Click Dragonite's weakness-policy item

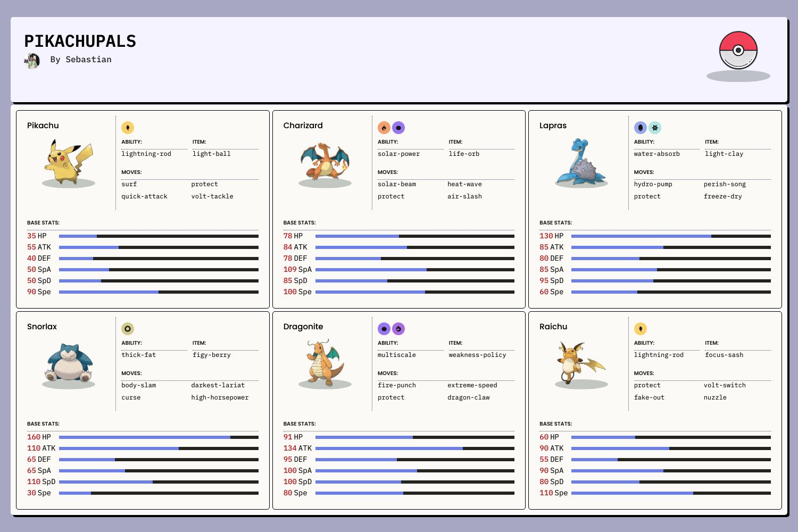pos(477,355)
